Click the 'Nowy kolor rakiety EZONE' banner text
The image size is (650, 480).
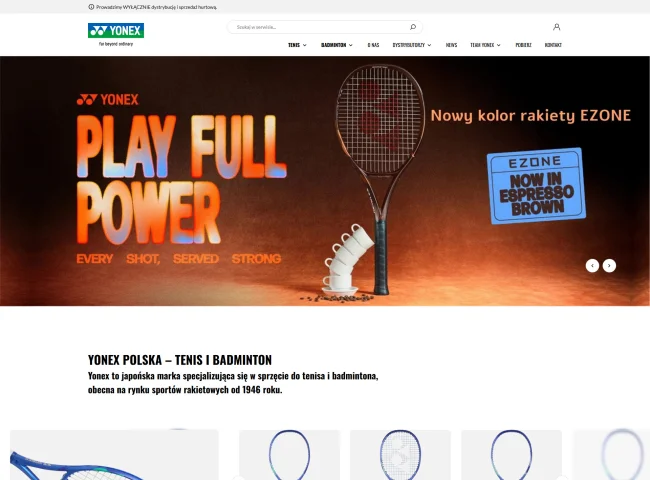click(x=531, y=115)
